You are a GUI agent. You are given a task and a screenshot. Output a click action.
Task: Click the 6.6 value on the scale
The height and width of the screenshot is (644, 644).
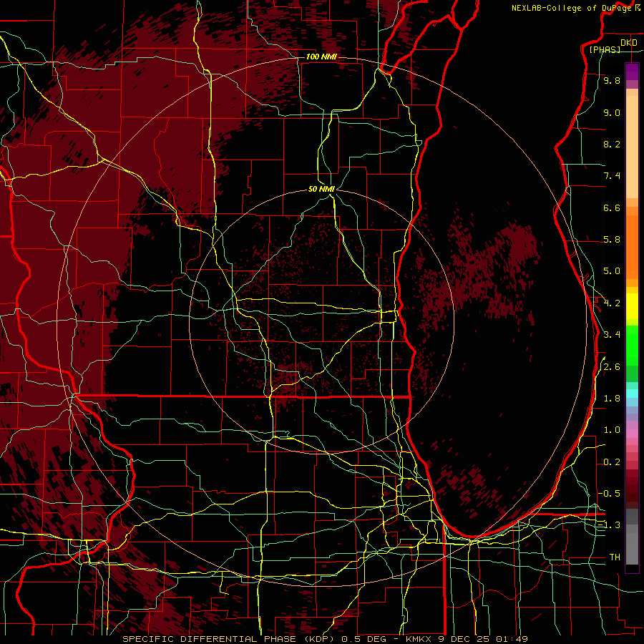click(612, 208)
